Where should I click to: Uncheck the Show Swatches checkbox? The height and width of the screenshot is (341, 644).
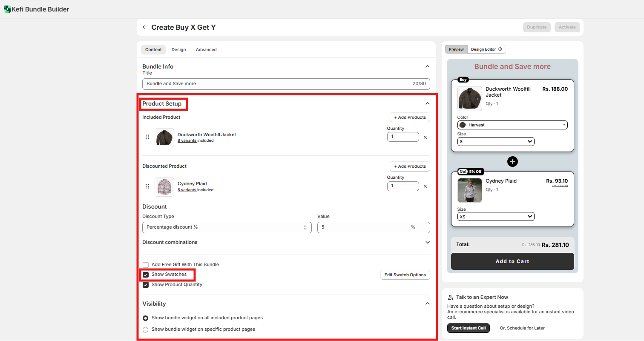(x=146, y=275)
